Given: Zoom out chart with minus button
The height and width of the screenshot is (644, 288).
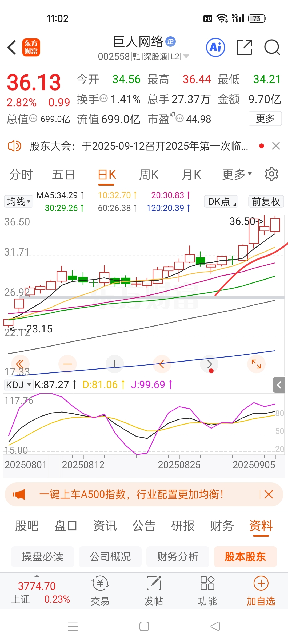Looking at the screenshot, I should point(67,364).
